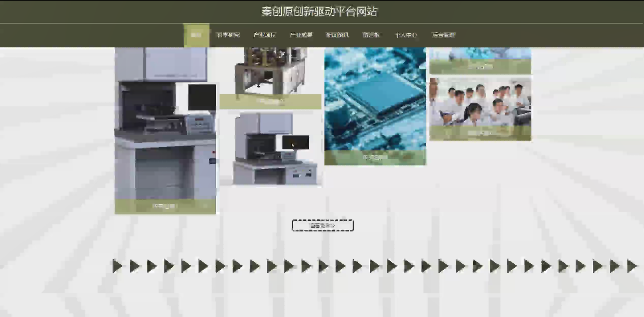
Task: Enter 后台管理 admin backend
Action: 444,35
